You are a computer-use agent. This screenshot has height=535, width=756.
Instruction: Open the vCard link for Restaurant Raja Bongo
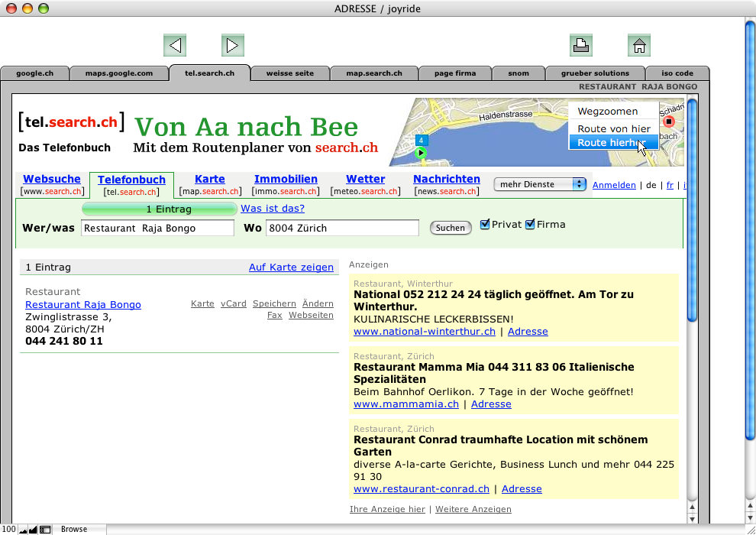pos(233,303)
